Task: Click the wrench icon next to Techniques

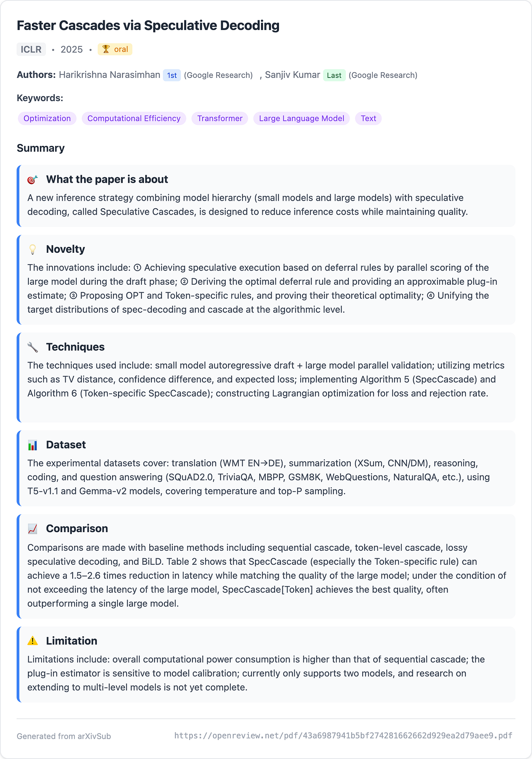Action: (x=33, y=347)
